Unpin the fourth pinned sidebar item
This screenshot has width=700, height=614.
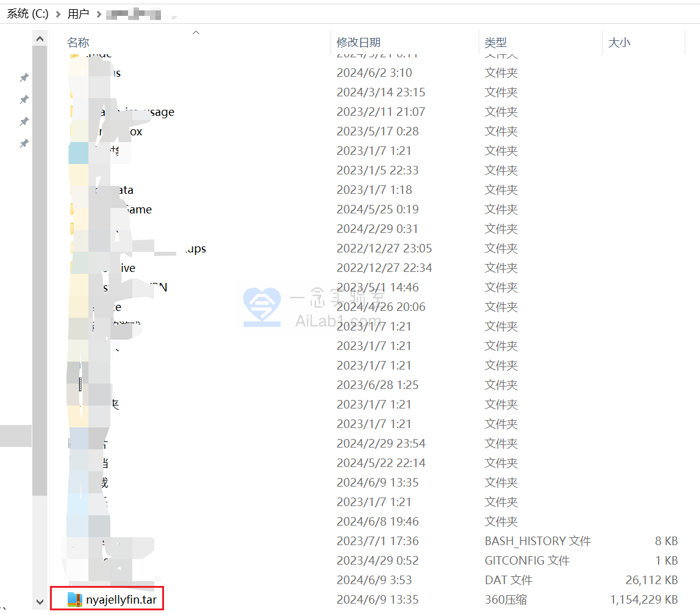[24, 143]
